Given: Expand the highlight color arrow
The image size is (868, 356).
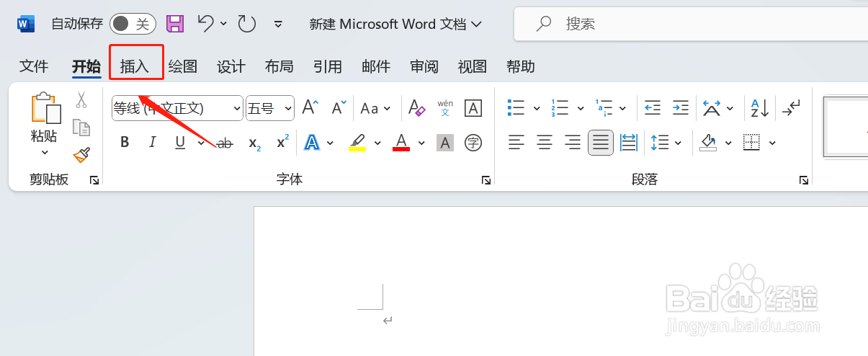Looking at the screenshot, I should click(x=377, y=143).
